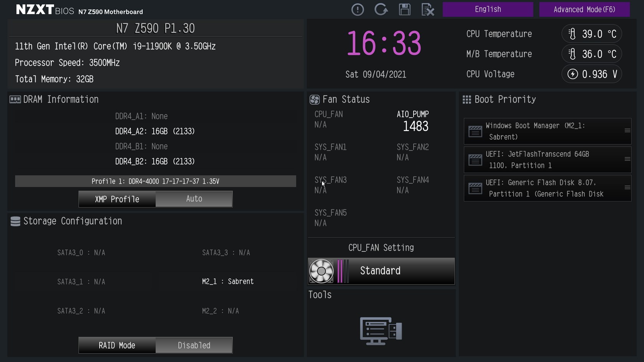
Task: Click drag handle of Generic Flash Disk entry
Action: pyautogui.click(x=627, y=187)
